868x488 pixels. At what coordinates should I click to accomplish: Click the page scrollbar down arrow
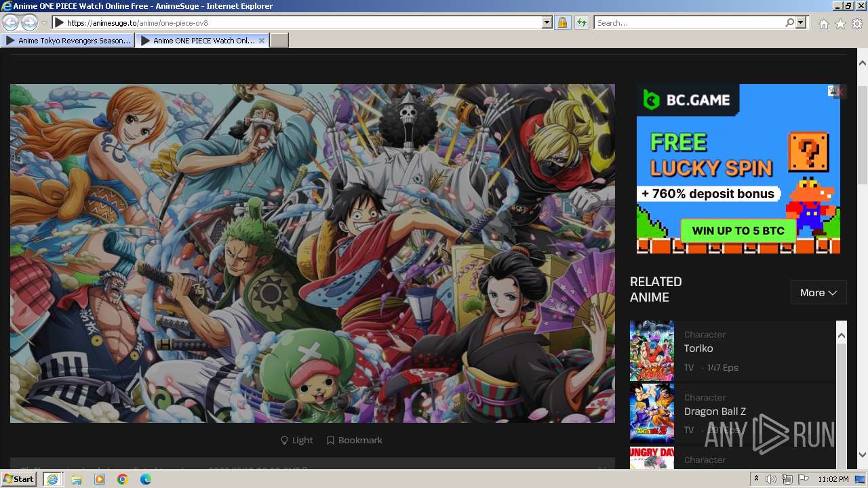point(862,455)
